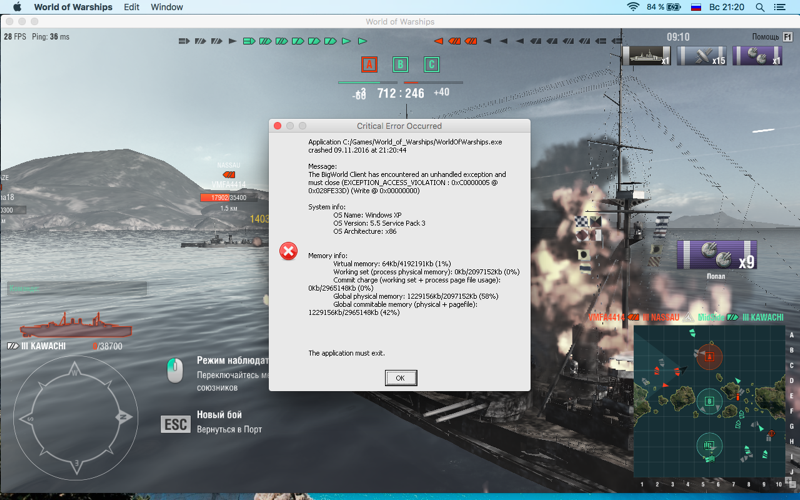Click the ESC key icon
The image size is (800, 500).
[176, 424]
